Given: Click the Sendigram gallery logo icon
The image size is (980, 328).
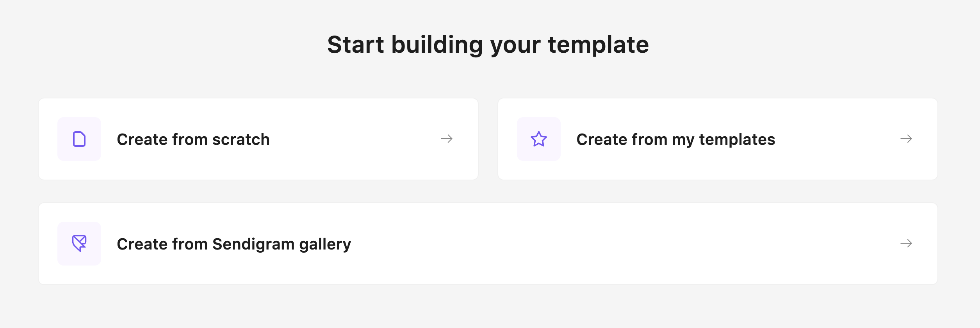Looking at the screenshot, I should click(x=79, y=244).
